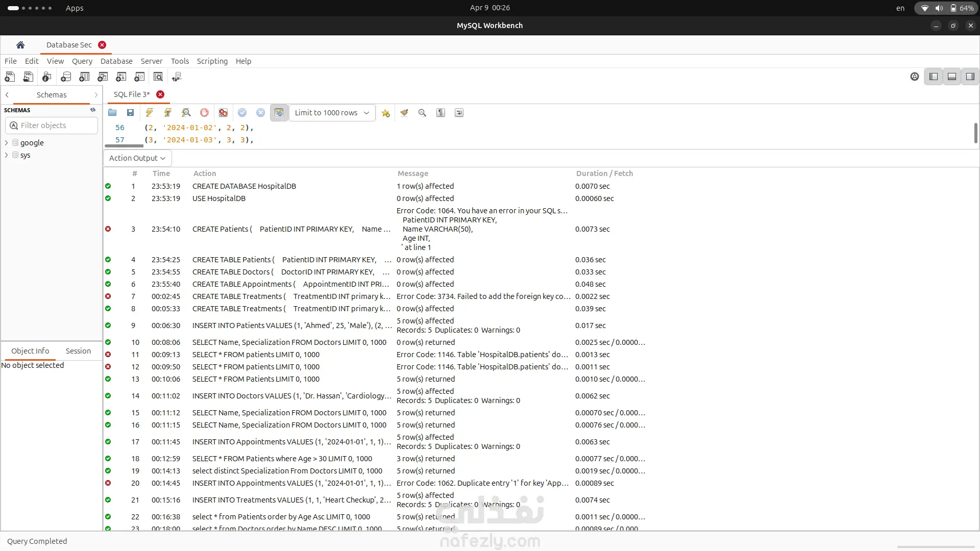Expand the google schema

coord(7,143)
